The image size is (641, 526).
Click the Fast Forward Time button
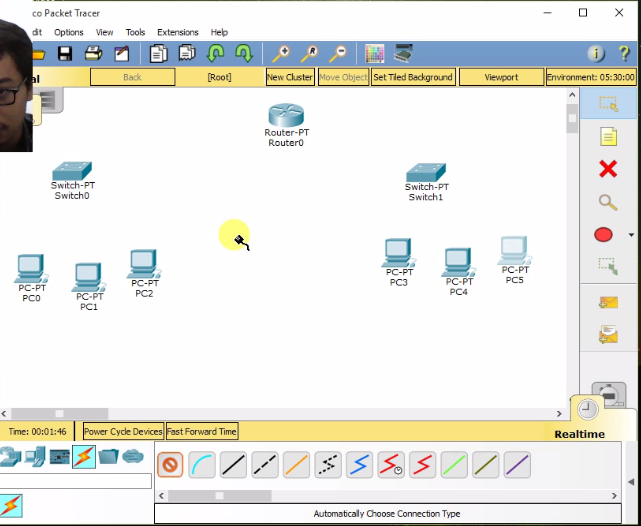[202, 432]
